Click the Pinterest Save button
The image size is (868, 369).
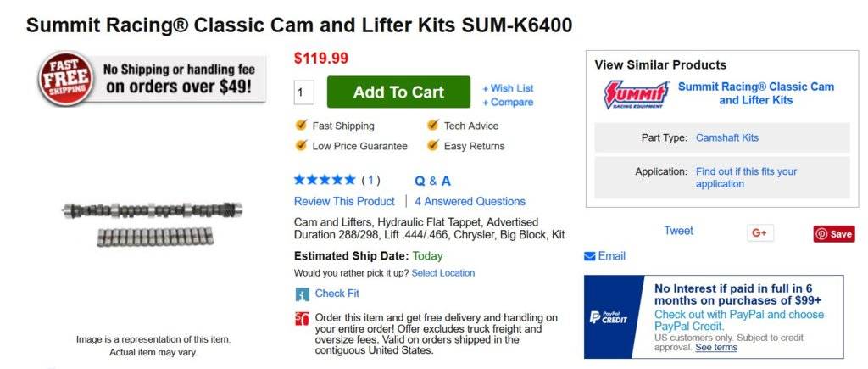pyautogui.click(x=833, y=234)
